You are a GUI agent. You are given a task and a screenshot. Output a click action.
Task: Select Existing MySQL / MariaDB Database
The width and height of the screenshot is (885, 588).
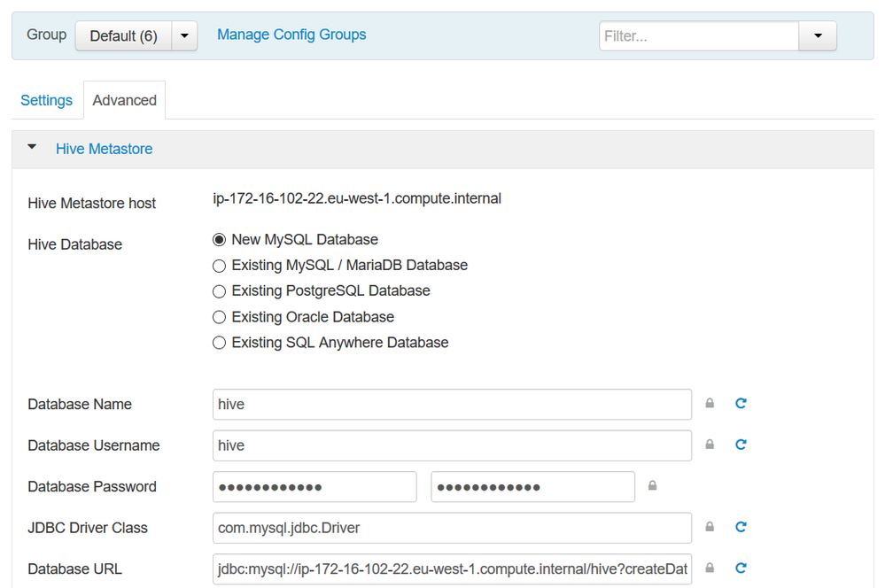point(220,266)
